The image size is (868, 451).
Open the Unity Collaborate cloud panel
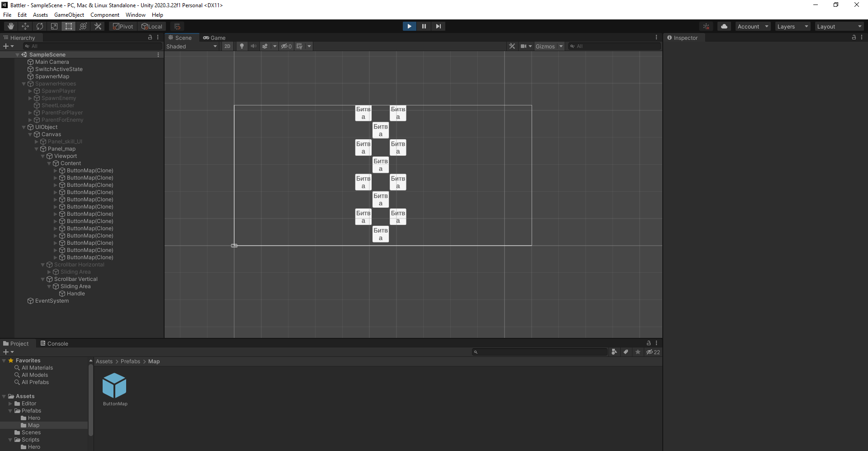[x=724, y=26]
